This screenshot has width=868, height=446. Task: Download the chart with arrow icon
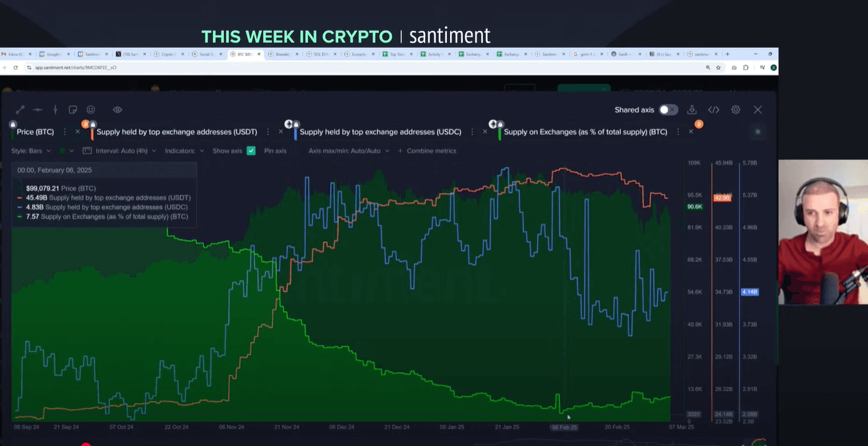tap(691, 110)
